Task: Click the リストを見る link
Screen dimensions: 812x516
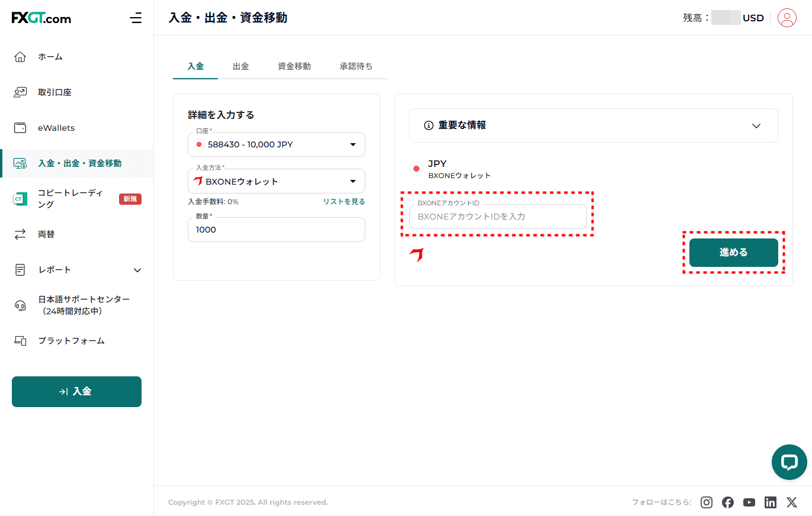Action: click(344, 202)
